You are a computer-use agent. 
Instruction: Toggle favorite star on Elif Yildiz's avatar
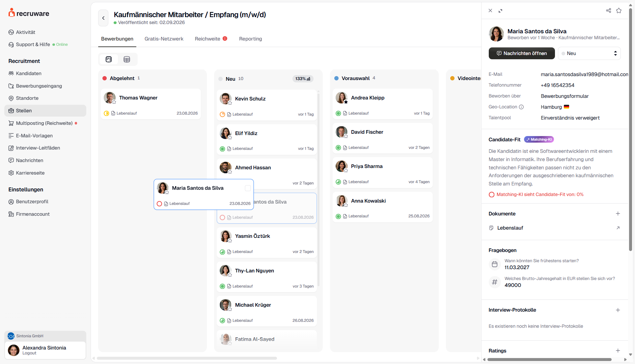pyautogui.click(x=230, y=137)
